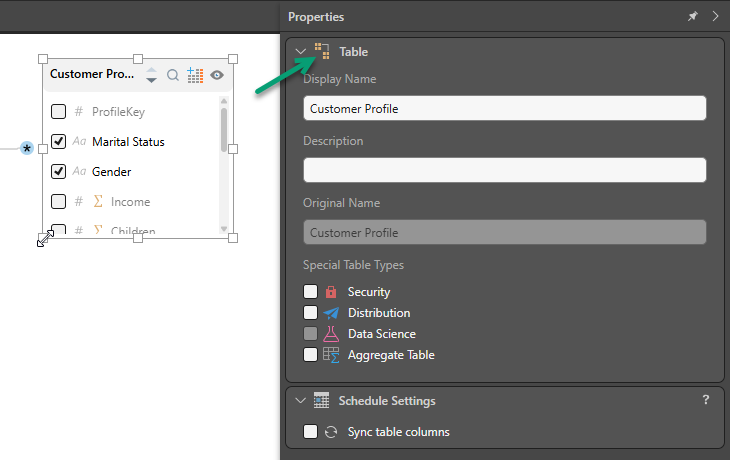Image resolution: width=730 pixels, height=460 pixels.
Task: Check the Distribution table type checkbox
Action: click(311, 313)
